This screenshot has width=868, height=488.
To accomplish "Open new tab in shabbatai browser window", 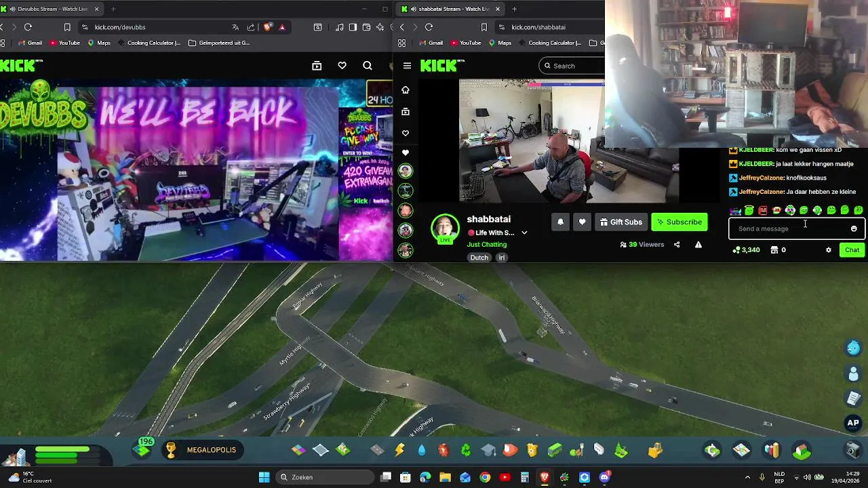I will tap(514, 9).
